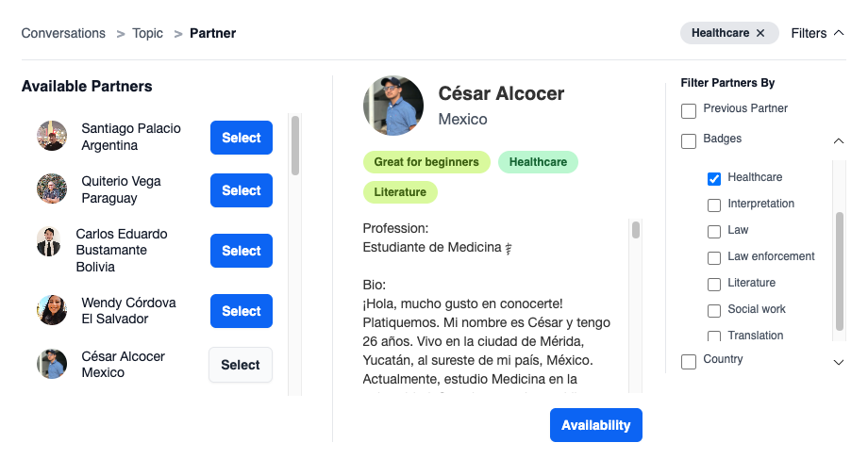Enable the Previous Partner checkbox

tap(689, 111)
